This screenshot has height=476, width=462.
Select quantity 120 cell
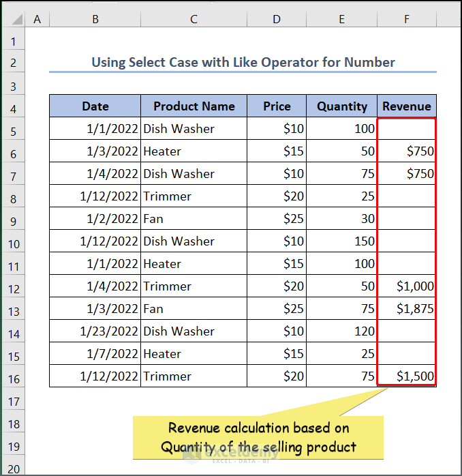342,331
